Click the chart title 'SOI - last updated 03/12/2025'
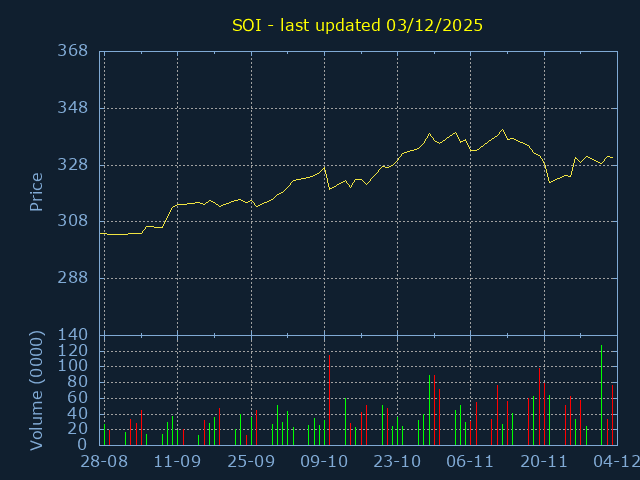This screenshot has width=640, height=480. pos(357,25)
